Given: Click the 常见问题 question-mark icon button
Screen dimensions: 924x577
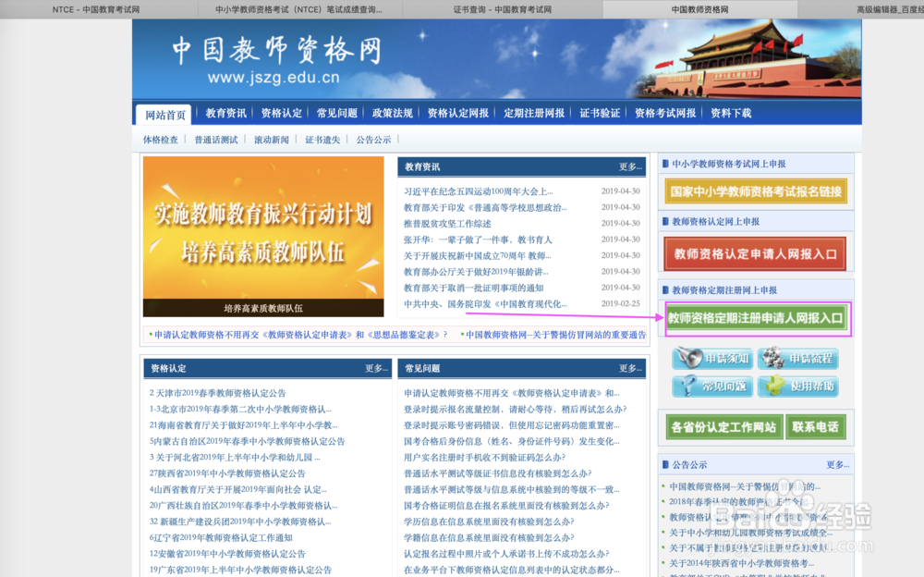Looking at the screenshot, I should [x=711, y=387].
